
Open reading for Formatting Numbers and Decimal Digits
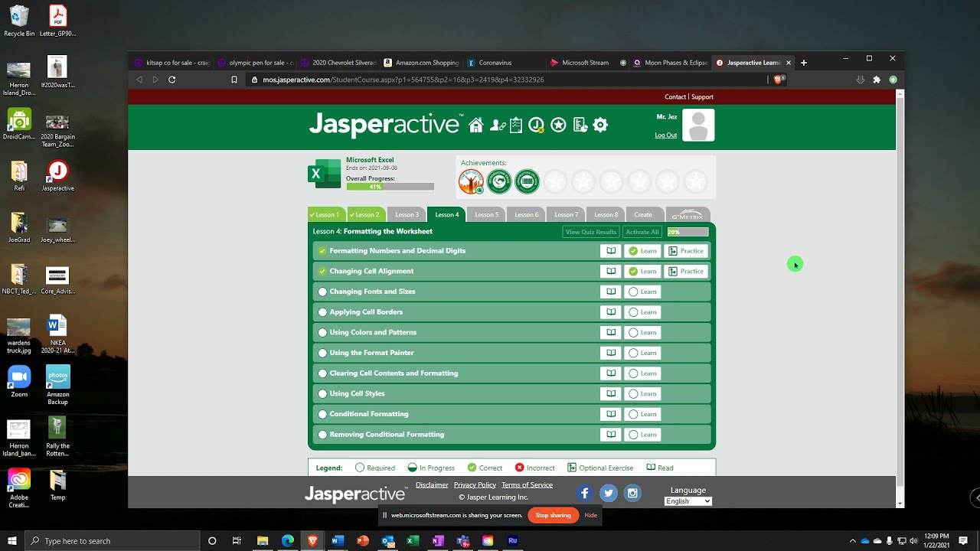click(611, 251)
